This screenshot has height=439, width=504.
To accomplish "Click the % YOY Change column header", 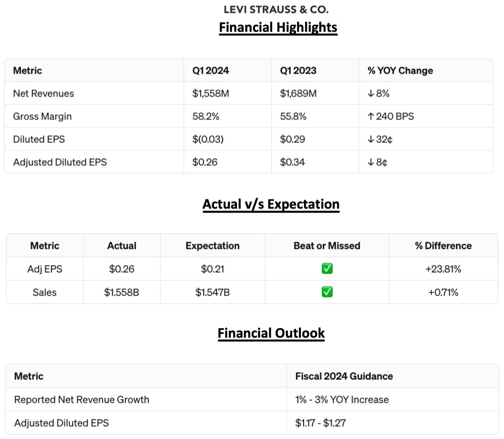I will (x=400, y=71).
